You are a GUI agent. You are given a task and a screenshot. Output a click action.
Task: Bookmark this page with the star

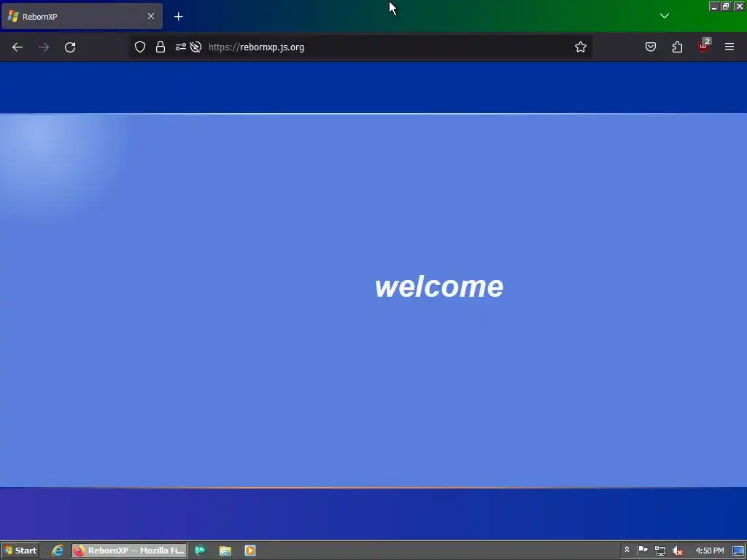(580, 47)
